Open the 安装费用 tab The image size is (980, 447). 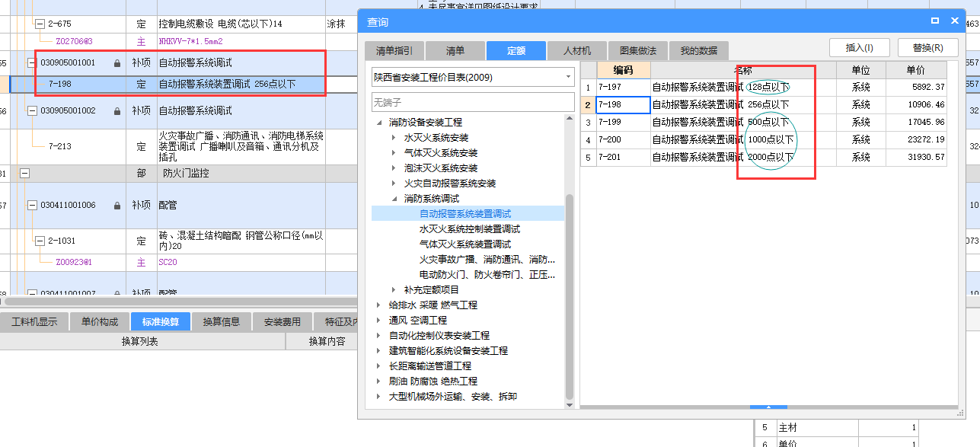point(283,322)
